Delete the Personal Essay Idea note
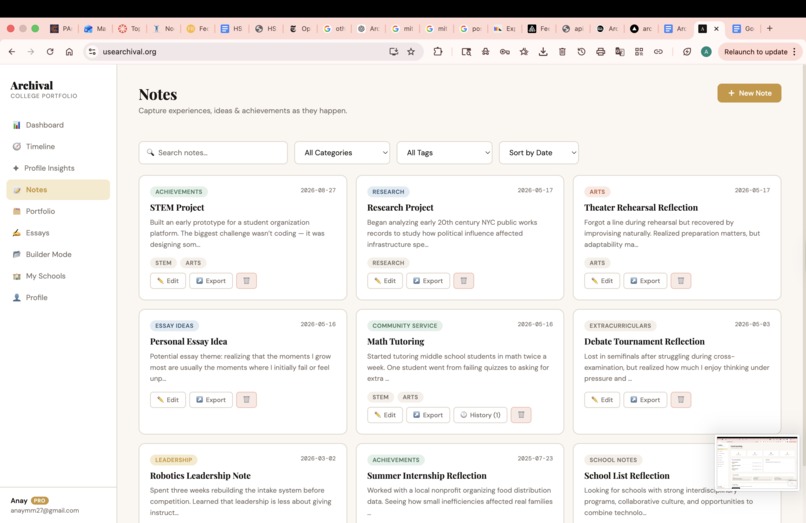The width and height of the screenshot is (806, 523). (246, 400)
